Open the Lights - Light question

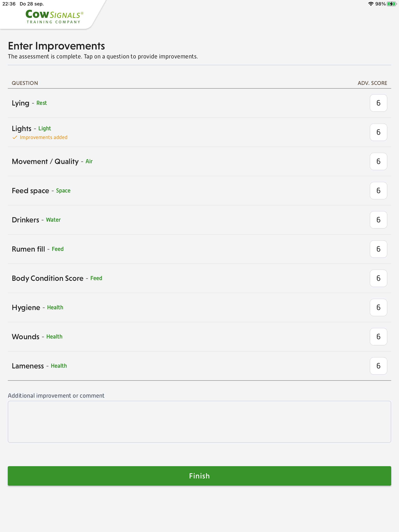click(199, 132)
